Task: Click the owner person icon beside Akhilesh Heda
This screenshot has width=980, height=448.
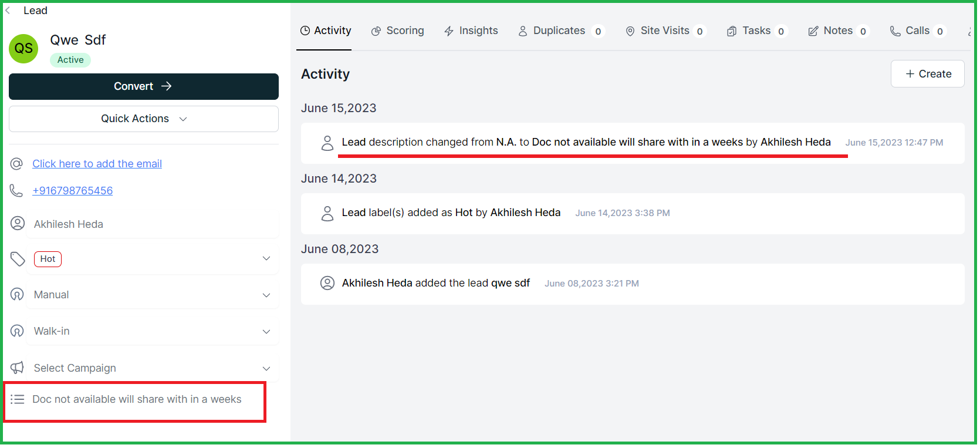Action: 18,224
